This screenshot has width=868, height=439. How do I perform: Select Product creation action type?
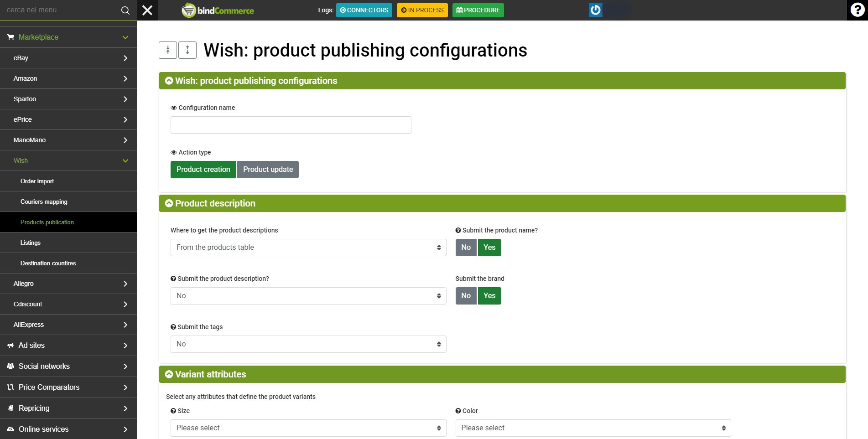click(203, 170)
